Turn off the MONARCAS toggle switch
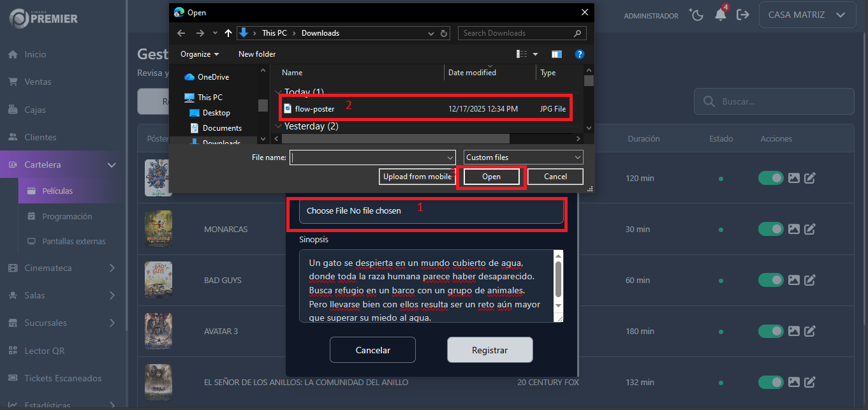Image resolution: width=868 pixels, height=410 pixels. [x=770, y=229]
